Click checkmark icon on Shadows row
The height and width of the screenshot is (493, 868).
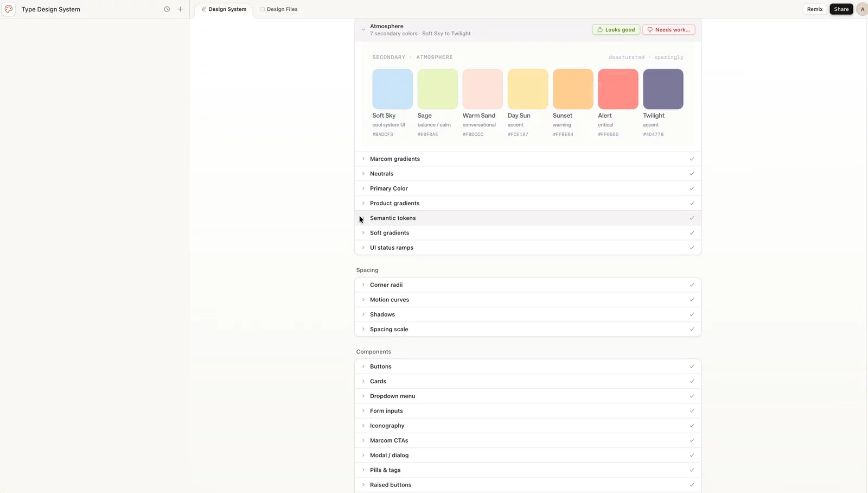click(692, 314)
